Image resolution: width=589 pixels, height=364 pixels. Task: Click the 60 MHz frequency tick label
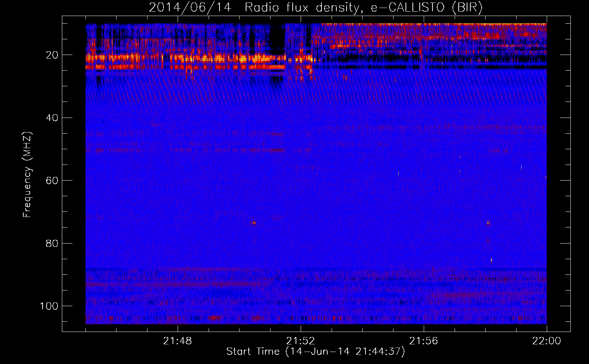(x=52, y=181)
